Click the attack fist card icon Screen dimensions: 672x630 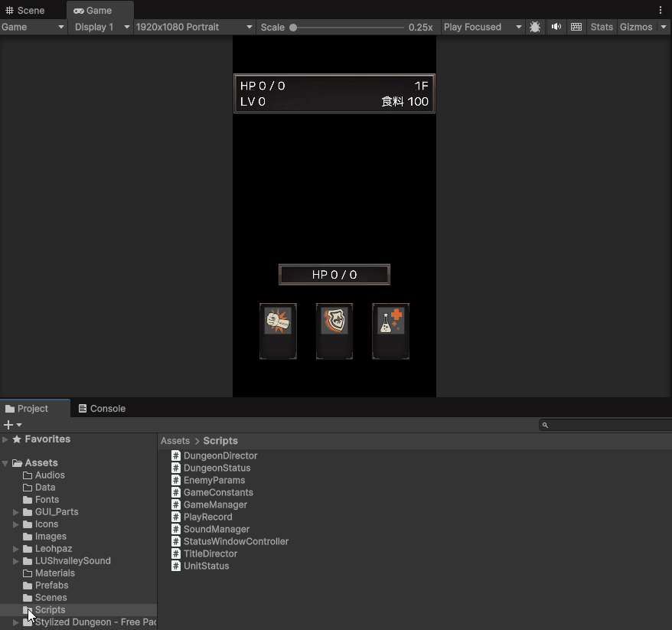278,321
